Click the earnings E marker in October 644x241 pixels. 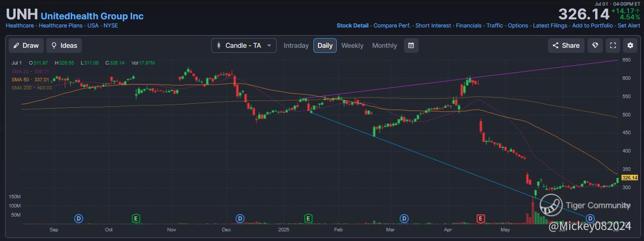point(136,218)
